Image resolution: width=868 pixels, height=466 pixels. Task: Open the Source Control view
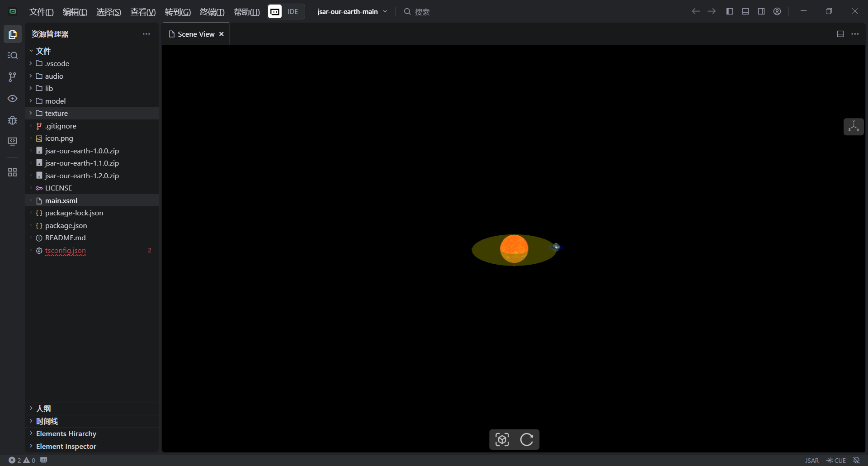(x=13, y=77)
